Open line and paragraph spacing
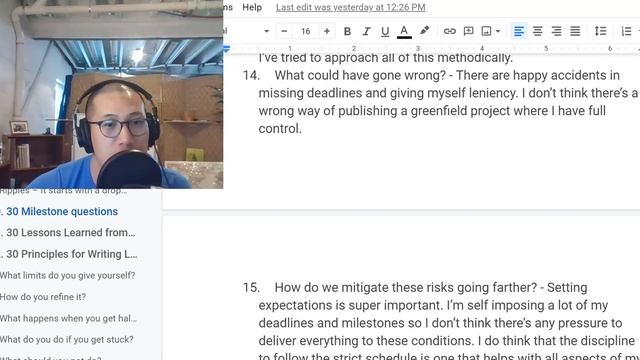The width and height of the screenshot is (640, 360). (x=600, y=31)
